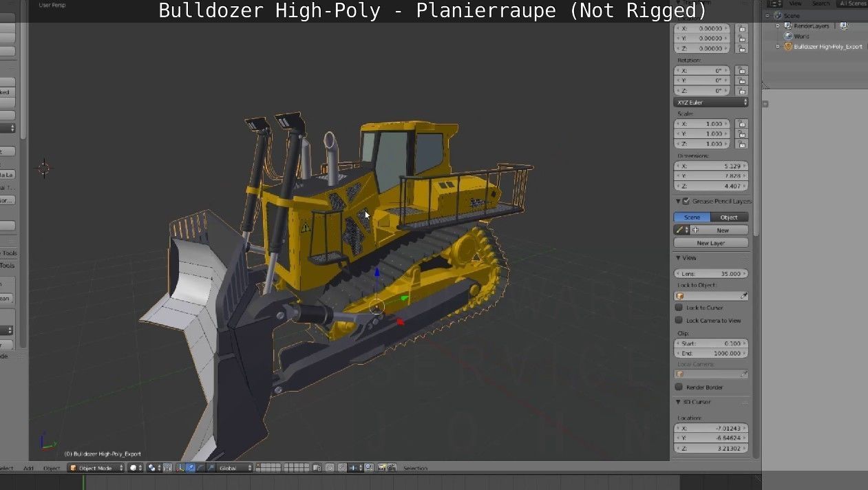Toggle first group of visible layers buttons
The image size is (868, 490).
[269, 468]
